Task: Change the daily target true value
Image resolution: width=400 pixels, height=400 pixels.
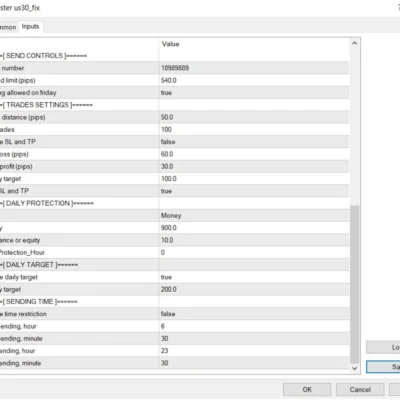Action: tap(166, 277)
